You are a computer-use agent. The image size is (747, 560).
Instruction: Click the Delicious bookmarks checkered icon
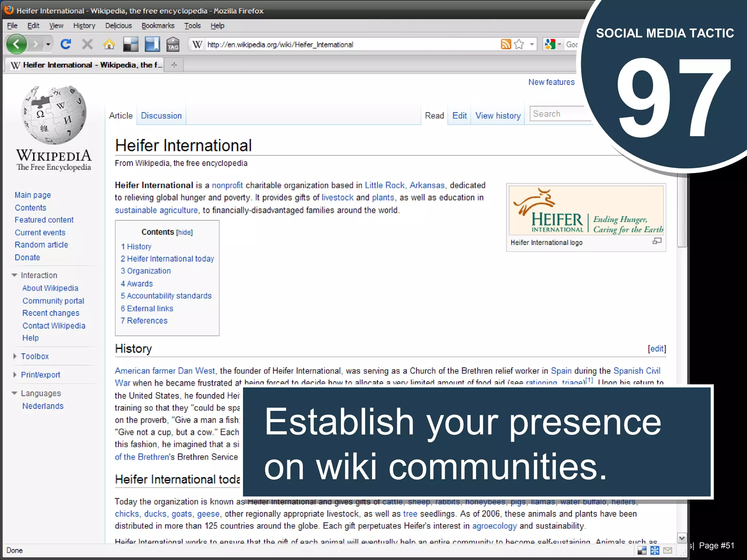[131, 44]
